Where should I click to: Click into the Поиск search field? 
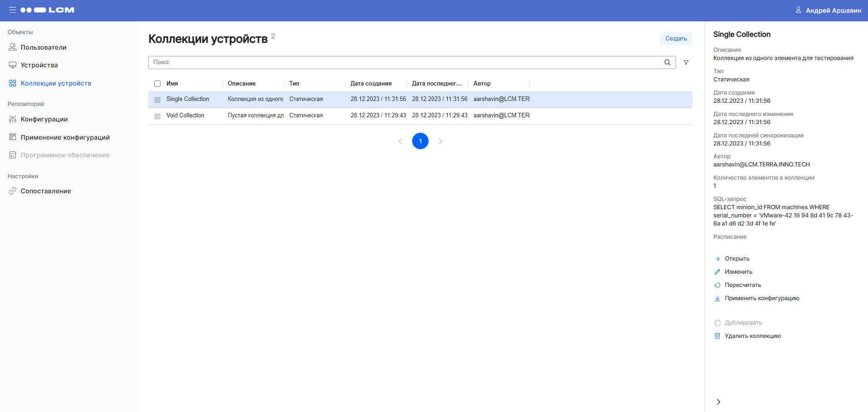click(x=405, y=62)
